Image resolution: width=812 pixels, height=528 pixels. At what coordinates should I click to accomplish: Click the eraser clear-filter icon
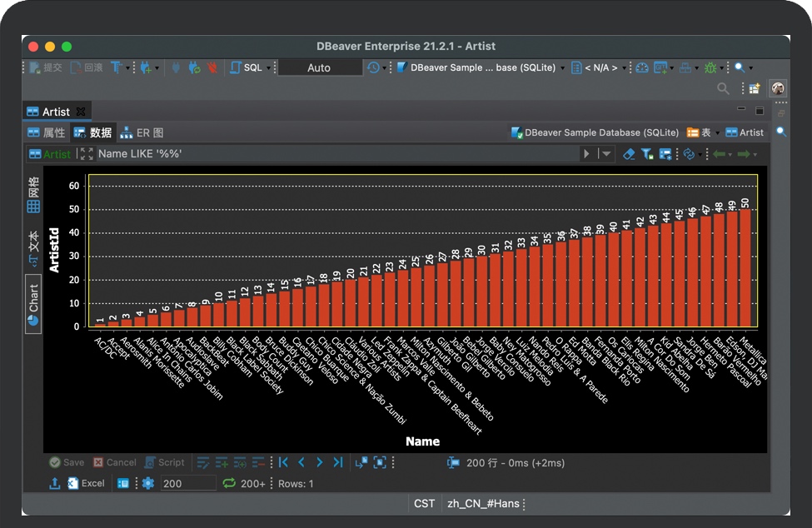[x=630, y=154]
